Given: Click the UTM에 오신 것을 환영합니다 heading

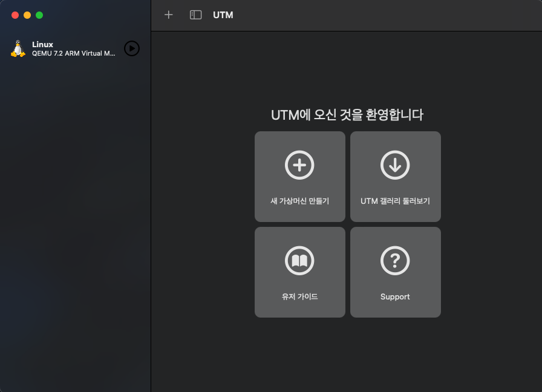Looking at the screenshot, I should click(x=347, y=115).
